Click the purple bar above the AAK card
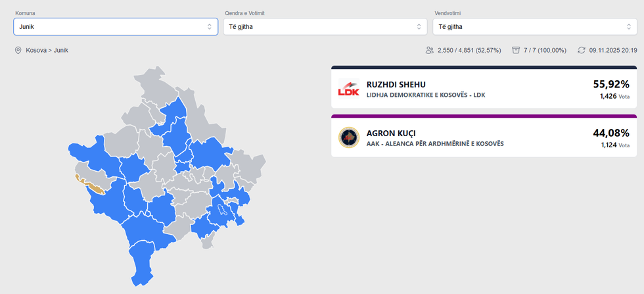Viewport: 644px width, 294px height. pos(484,116)
